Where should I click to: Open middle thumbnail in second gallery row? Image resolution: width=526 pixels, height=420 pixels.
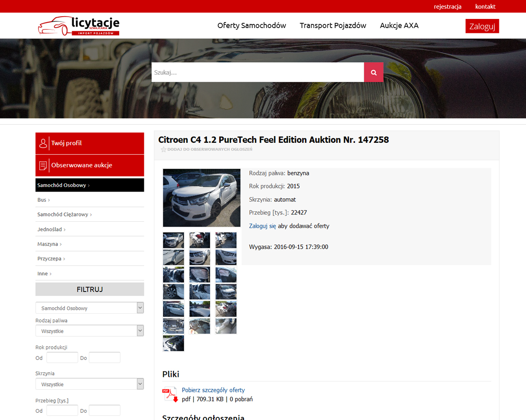(x=199, y=257)
